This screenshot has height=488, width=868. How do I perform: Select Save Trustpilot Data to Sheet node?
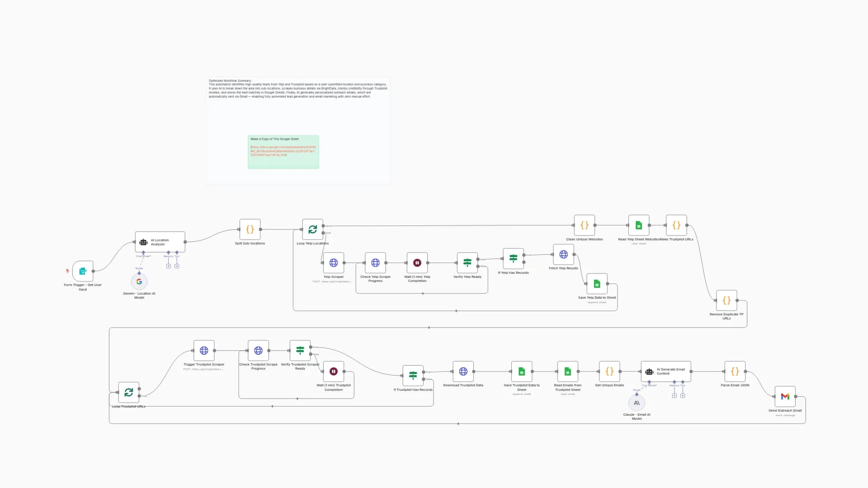pos(522,371)
